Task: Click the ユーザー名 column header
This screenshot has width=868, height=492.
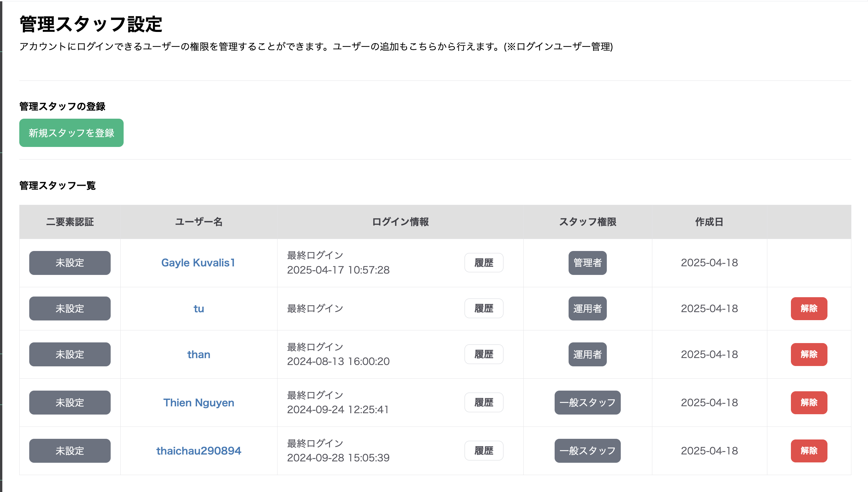Action: [x=199, y=222]
